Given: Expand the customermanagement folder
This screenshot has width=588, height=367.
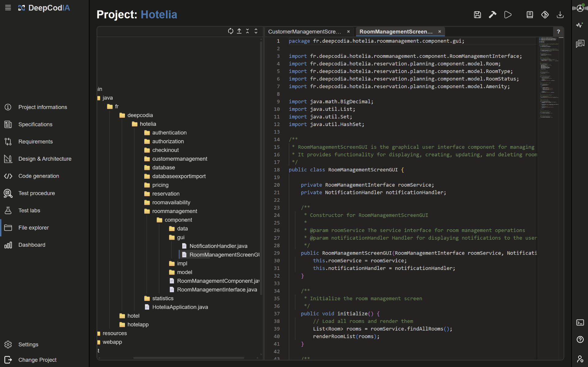Looking at the screenshot, I should coord(176,159).
